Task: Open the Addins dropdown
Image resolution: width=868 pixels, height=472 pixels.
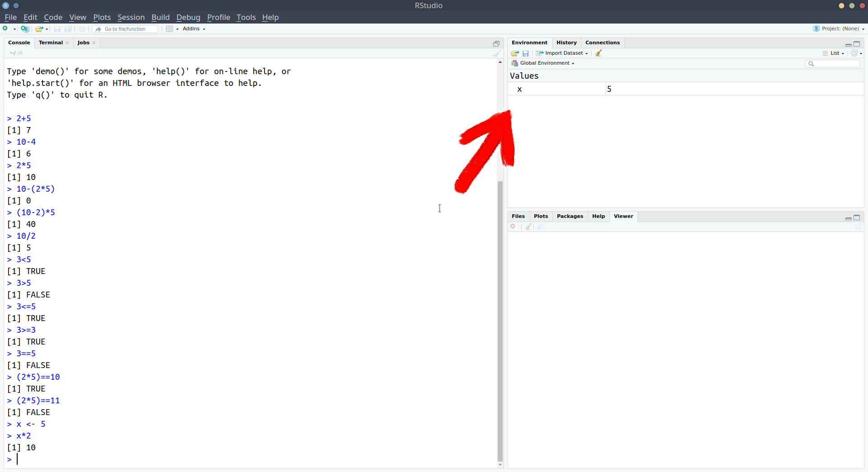Action: pos(194,29)
